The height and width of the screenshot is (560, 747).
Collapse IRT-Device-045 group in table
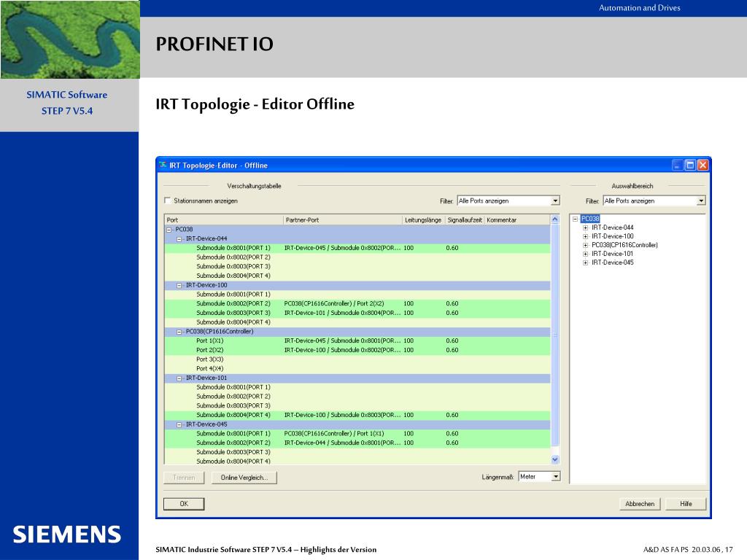(179, 424)
